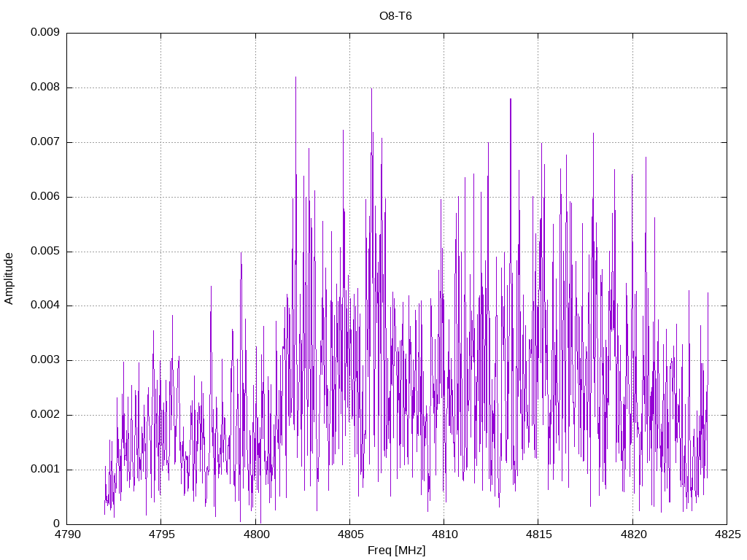The image size is (747, 560).
Task: Click the 4820 x-axis tick label
Action: pyautogui.click(x=633, y=534)
